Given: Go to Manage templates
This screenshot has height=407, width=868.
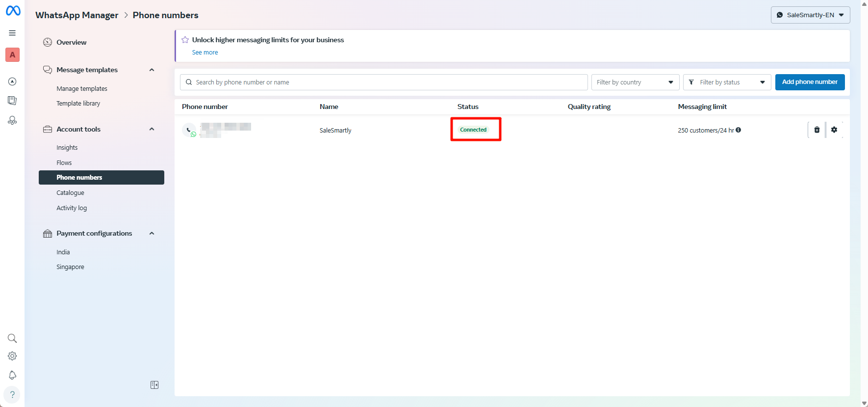Looking at the screenshot, I should pyautogui.click(x=82, y=89).
